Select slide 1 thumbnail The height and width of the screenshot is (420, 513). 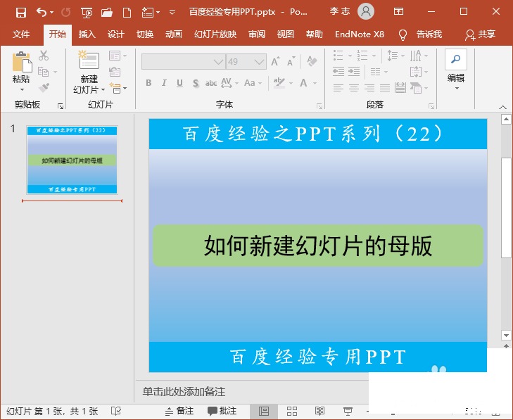(72, 160)
